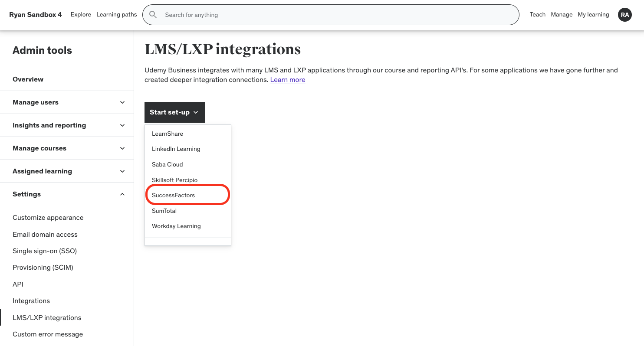Screen dimensions: 644x346
Task: Click the Manage courses section label
Action: 39,148
